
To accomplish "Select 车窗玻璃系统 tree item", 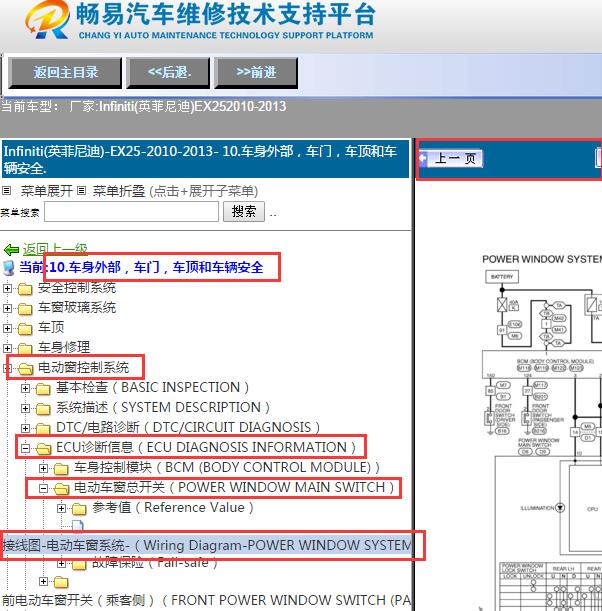I will (x=77, y=308).
